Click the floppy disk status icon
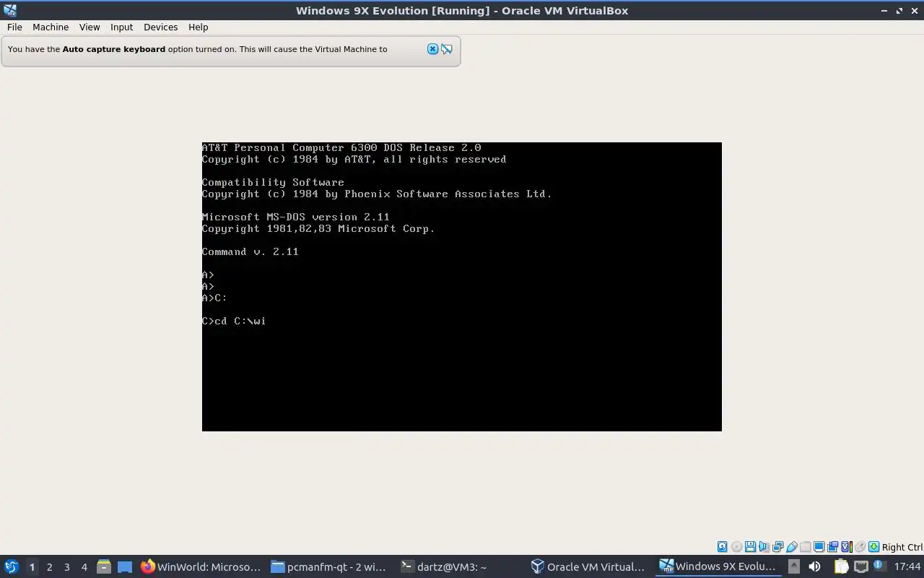This screenshot has width=924, height=578. tap(750, 547)
